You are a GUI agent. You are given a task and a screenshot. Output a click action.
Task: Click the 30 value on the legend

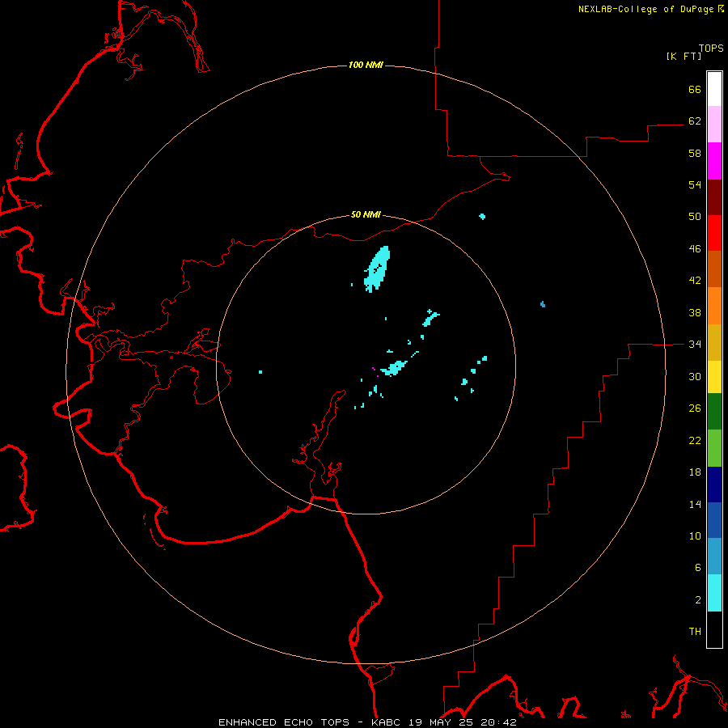pos(695,376)
